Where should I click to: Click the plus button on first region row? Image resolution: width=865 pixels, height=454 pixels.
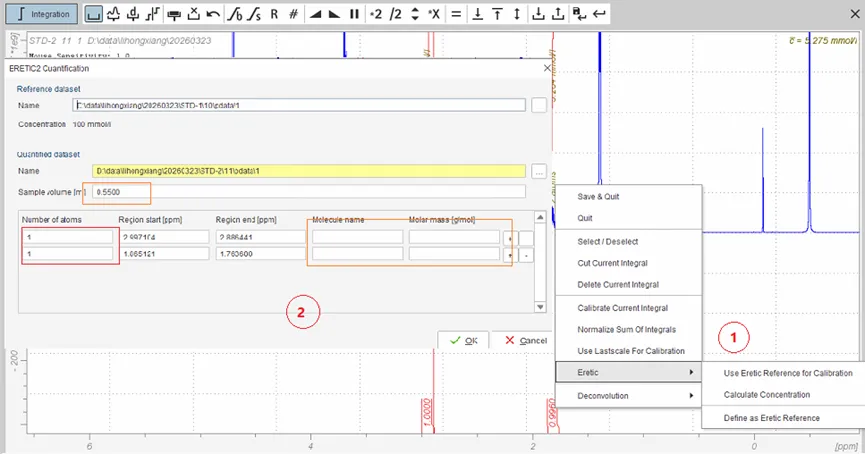(510, 238)
